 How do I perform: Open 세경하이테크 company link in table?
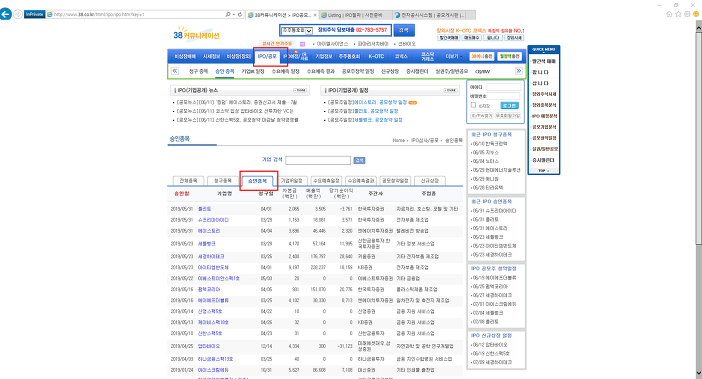[x=211, y=257]
